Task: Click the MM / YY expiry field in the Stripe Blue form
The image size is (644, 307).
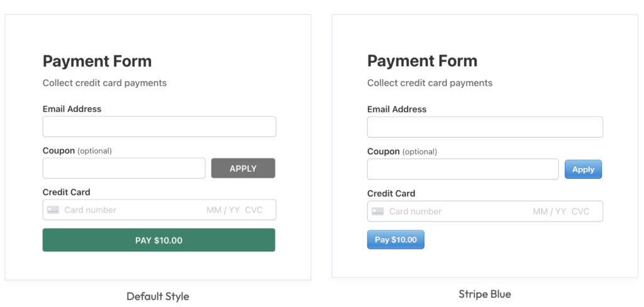Action: [x=550, y=211]
